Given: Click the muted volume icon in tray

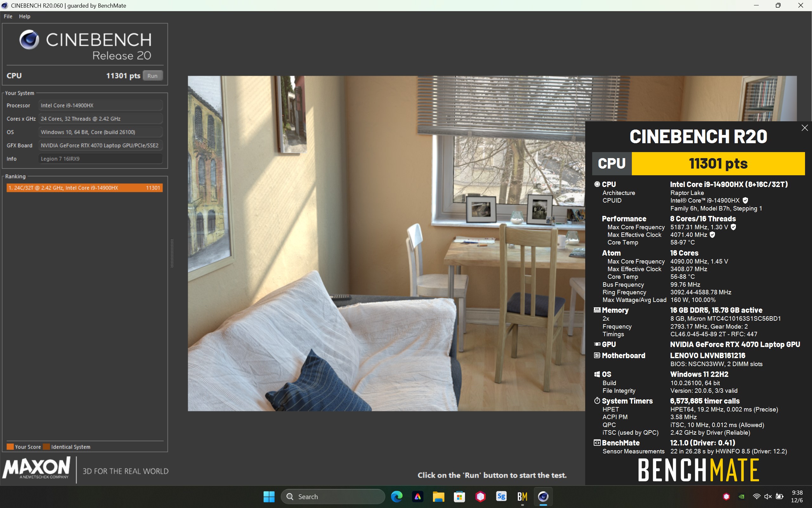Looking at the screenshot, I should point(768,496).
